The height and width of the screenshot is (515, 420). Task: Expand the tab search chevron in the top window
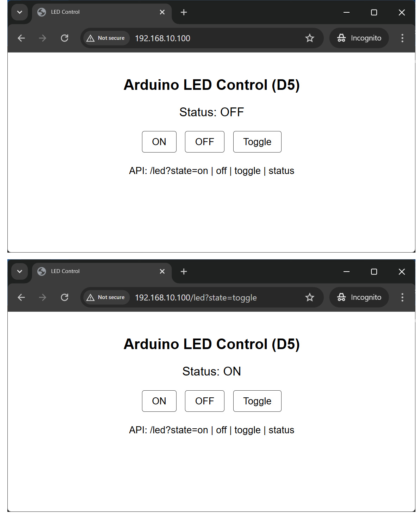click(20, 12)
